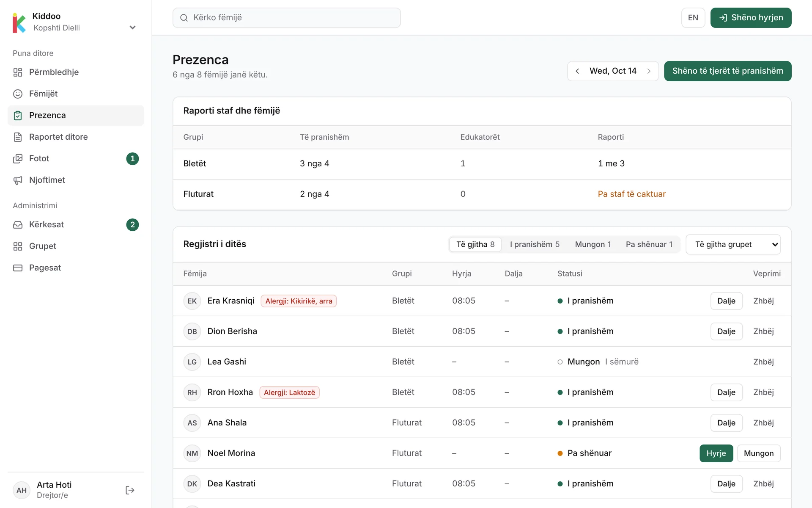Click the Alergji: Laktozë badge

point(289,392)
